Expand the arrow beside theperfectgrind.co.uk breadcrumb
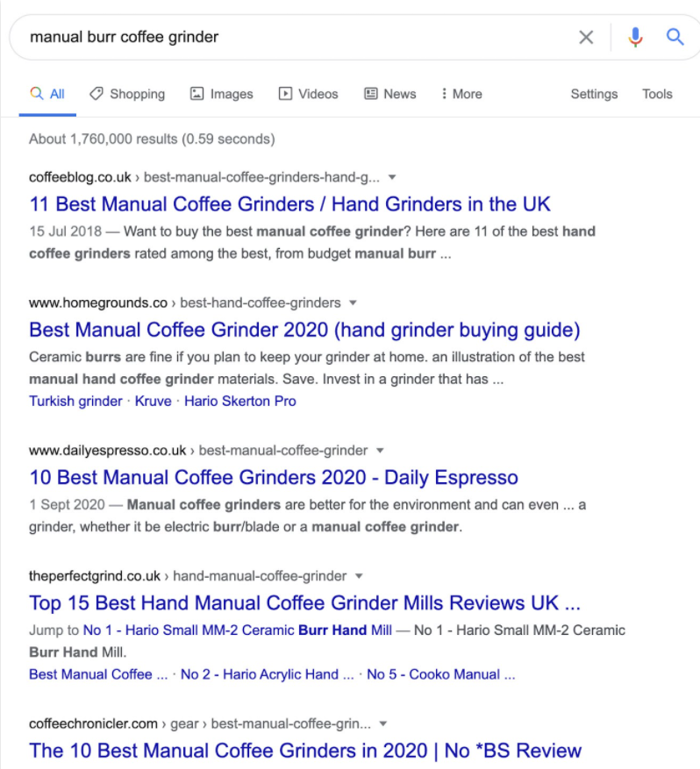Viewport: 700px width, 769px height. 359,576
